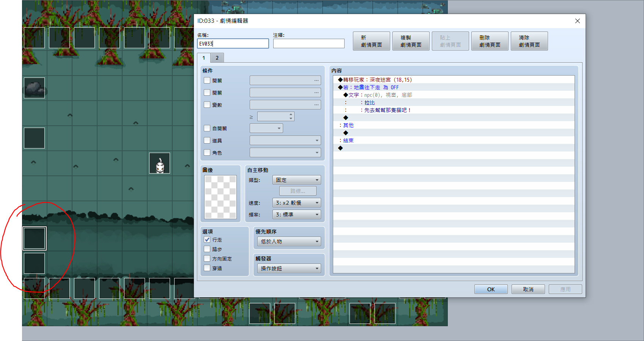
Task: Open the ellipsis picker for first 開關 condition
Action: [x=316, y=81]
